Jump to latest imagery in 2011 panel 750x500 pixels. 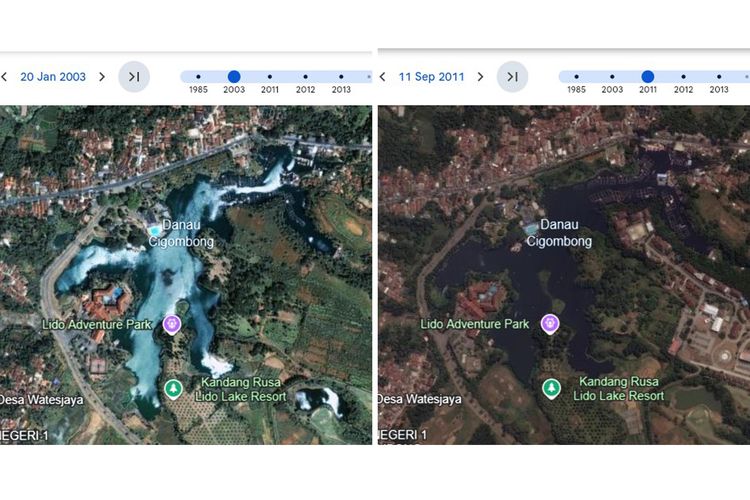[512, 77]
